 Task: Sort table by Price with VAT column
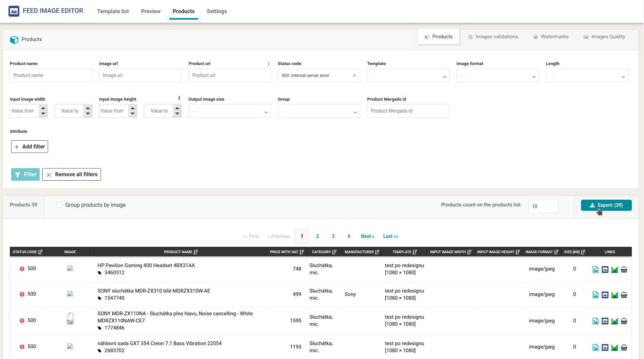coord(302,252)
